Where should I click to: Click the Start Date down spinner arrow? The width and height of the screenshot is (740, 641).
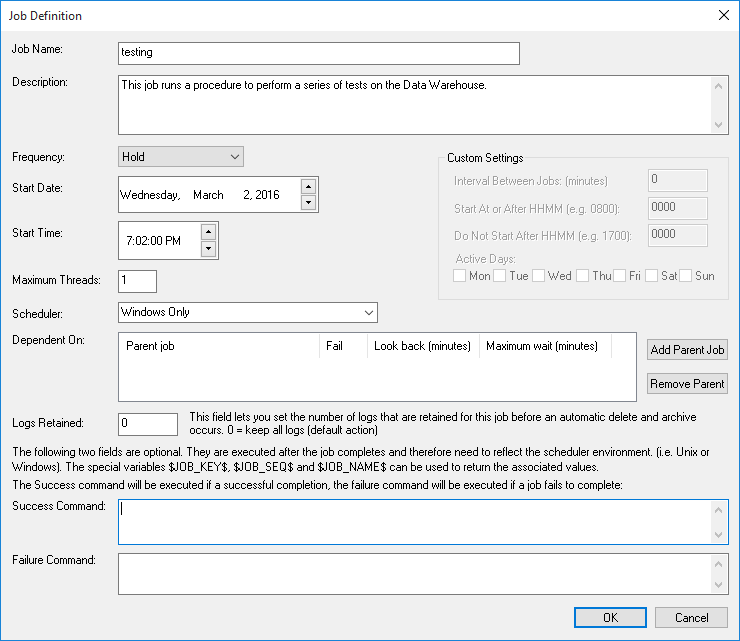point(308,203)
